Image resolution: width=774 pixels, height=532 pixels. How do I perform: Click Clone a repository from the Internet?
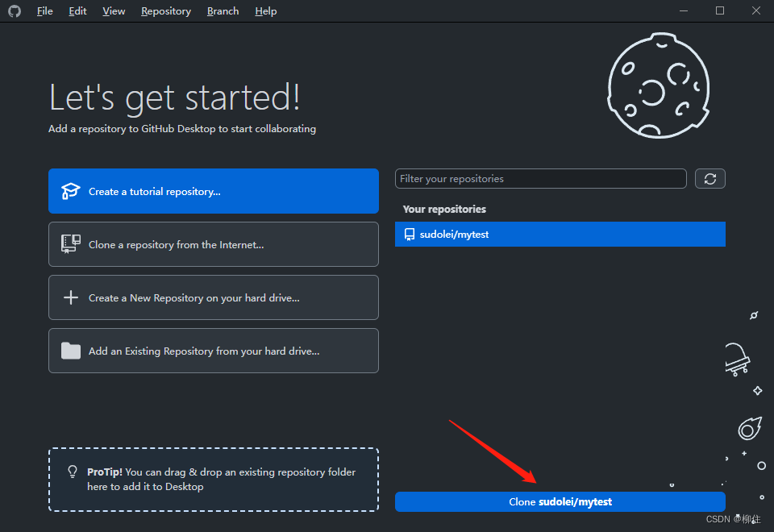(213, 244)
